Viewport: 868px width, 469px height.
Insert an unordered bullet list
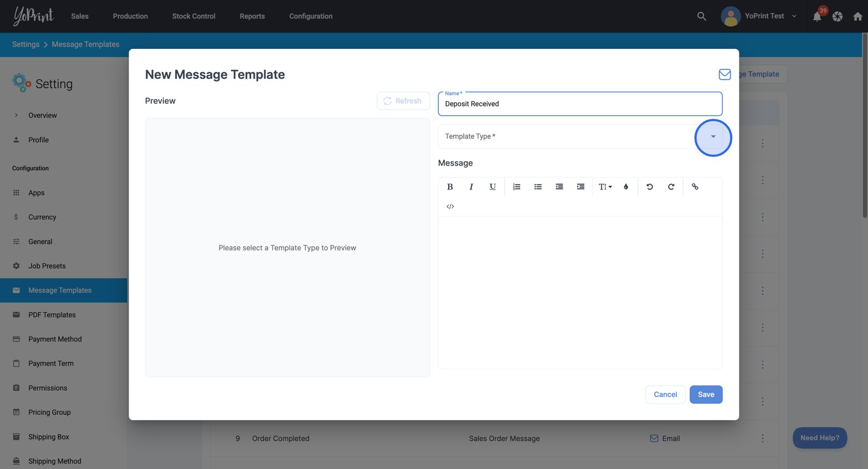(538, 187)
